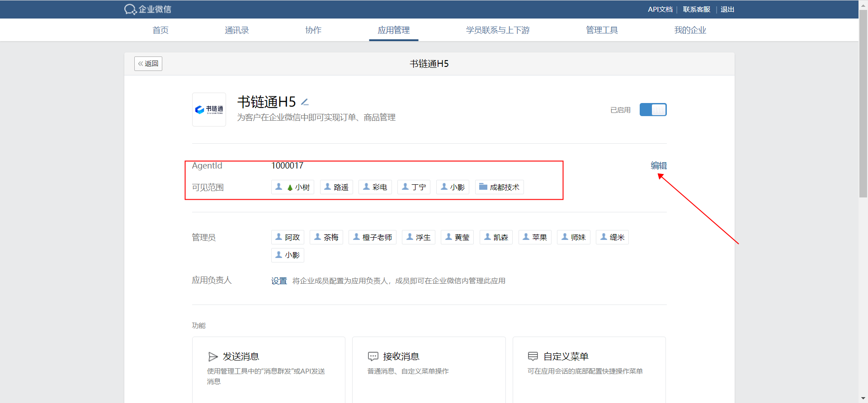Image resolution: width=868 pixels, height=403 pixels.
Task: Click the 缇米 administrator tag
Action: (612, 237)
